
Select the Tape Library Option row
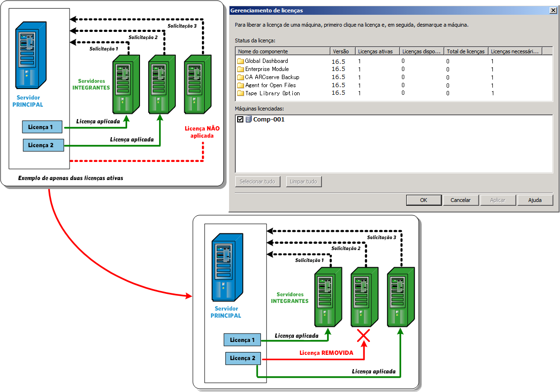click(x=394, y=93)
